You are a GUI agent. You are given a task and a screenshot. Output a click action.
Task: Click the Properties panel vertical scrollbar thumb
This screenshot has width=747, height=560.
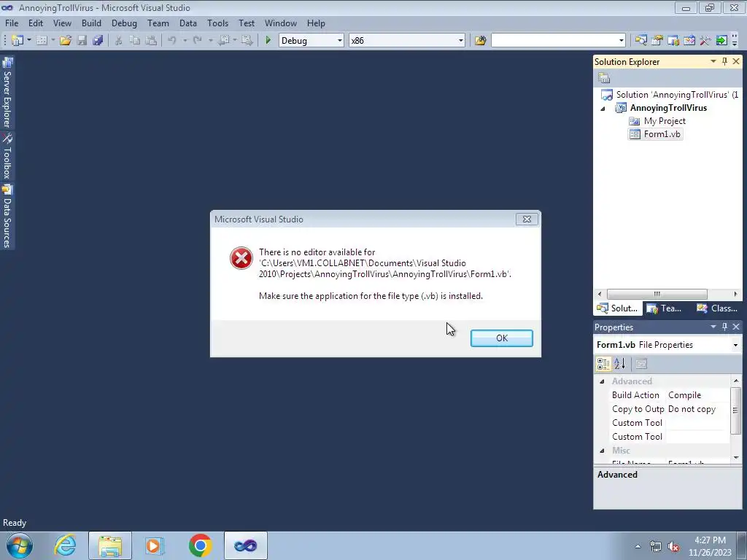735,410
